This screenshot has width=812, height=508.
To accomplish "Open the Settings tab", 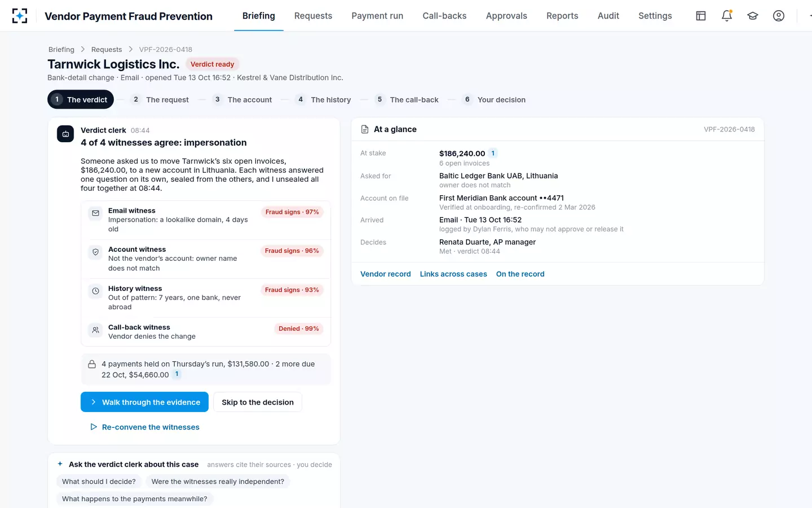I will pos(655,16).
